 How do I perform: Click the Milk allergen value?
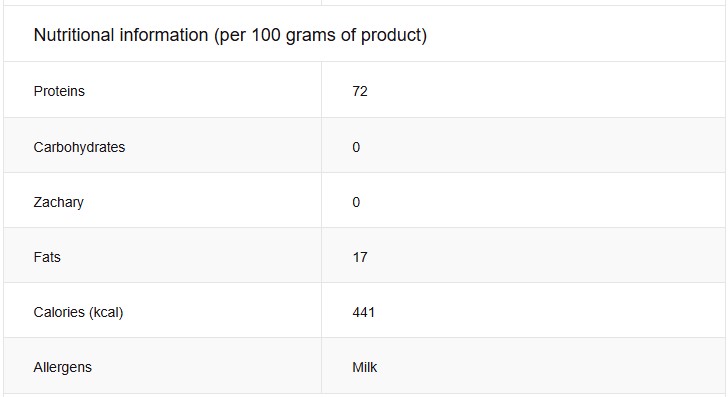(x=364, y=367)
